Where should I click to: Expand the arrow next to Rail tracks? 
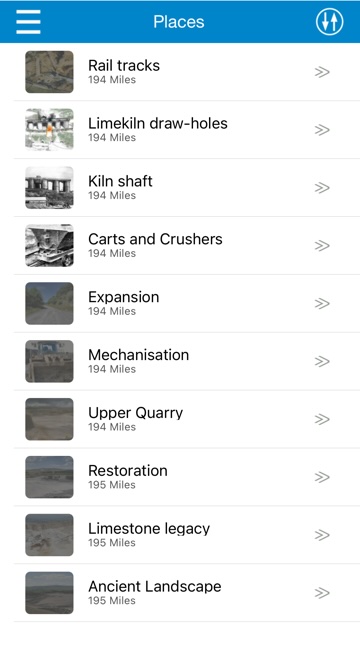[322, 72]
